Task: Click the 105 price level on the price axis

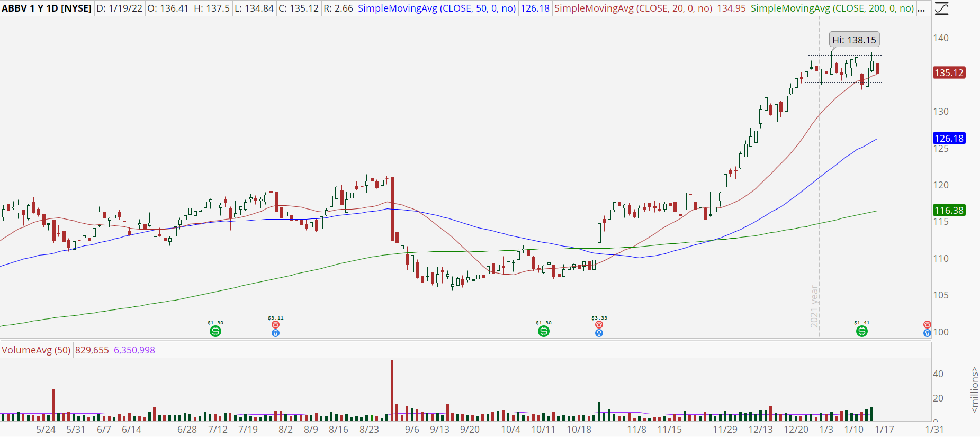Action: [x=941, y=295]
